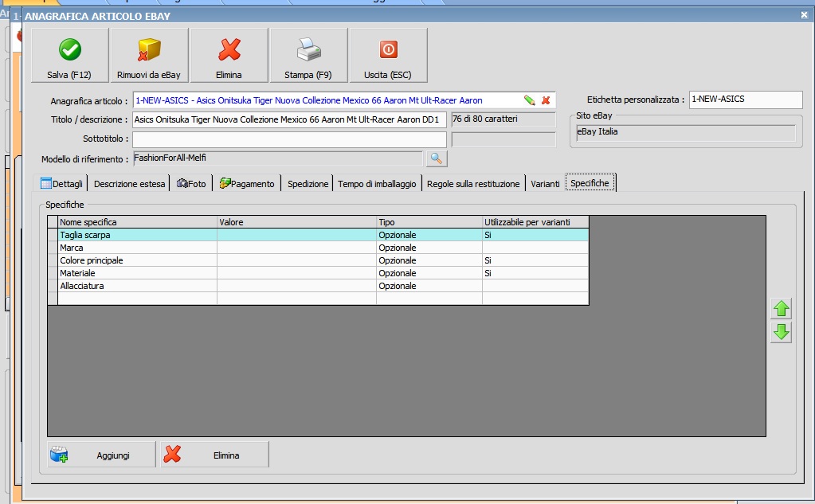
Task: Switch to Regole sulla restituzione tab
Action: (x=473, y=183)
